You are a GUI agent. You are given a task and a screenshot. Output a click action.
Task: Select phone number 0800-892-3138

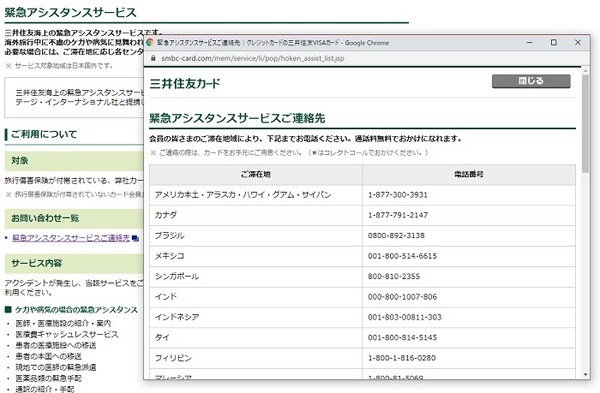(x=396, y=235)
